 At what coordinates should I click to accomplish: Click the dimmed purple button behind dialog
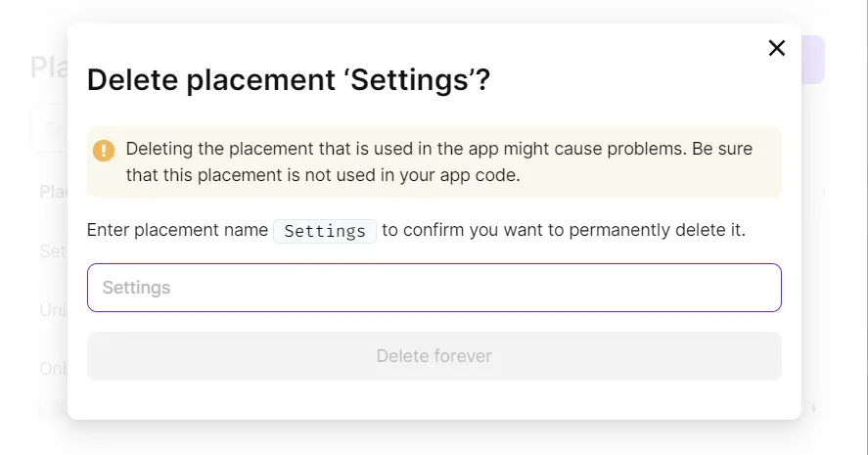pyautogui.click(x=814, y=60)
